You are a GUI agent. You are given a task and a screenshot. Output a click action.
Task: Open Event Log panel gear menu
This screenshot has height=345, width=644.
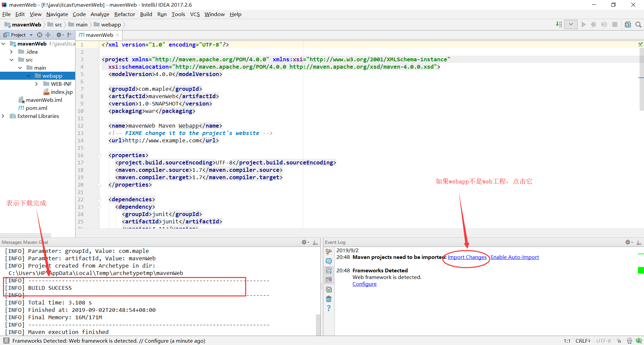pyautogui.click(x=629, y=242)
